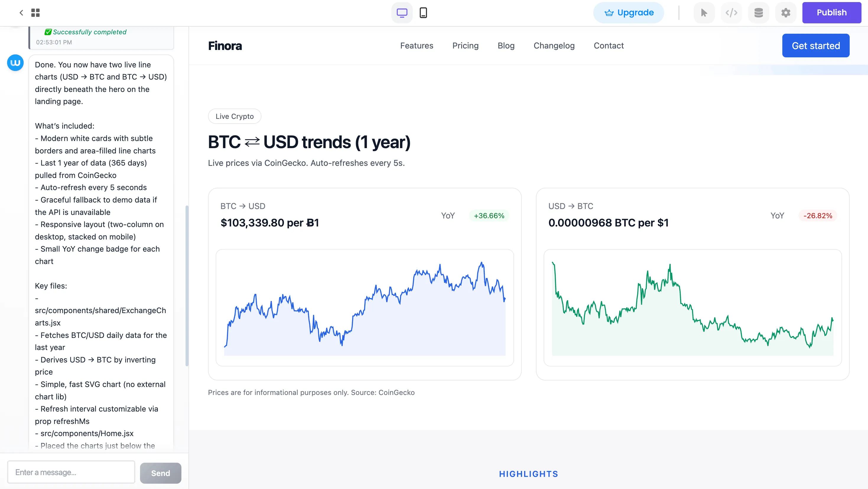Click the Finora logo

pos(225,46)
